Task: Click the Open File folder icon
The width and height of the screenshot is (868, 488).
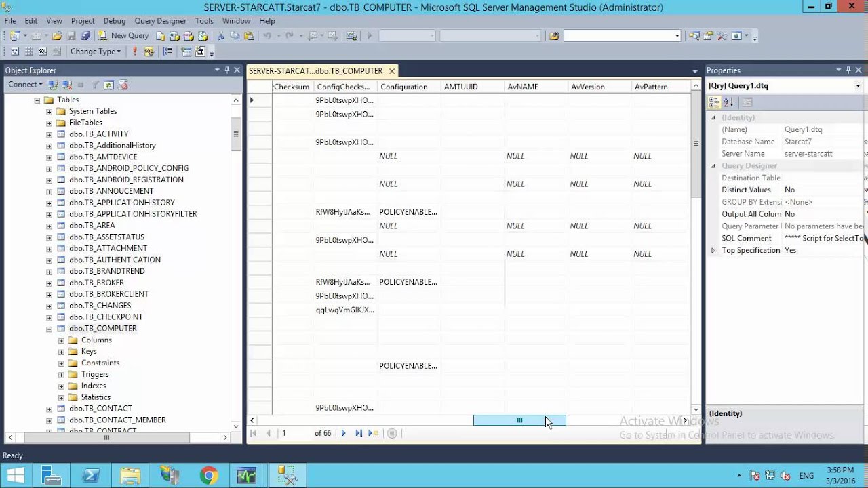Action: [58, 36]
